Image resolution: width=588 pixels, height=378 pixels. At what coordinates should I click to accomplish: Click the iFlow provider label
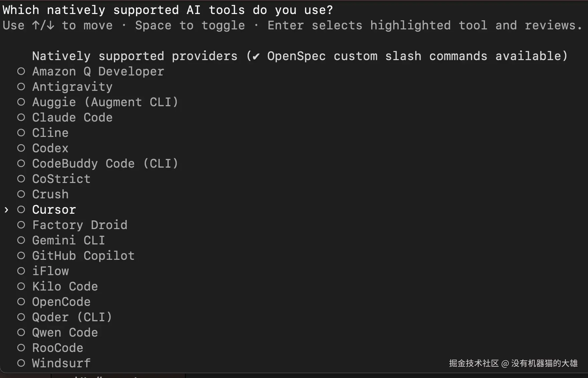click(50, 271)
